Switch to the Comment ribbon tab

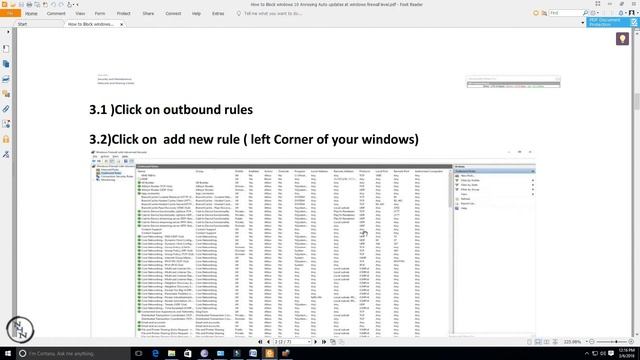click(x=56, y=13)
